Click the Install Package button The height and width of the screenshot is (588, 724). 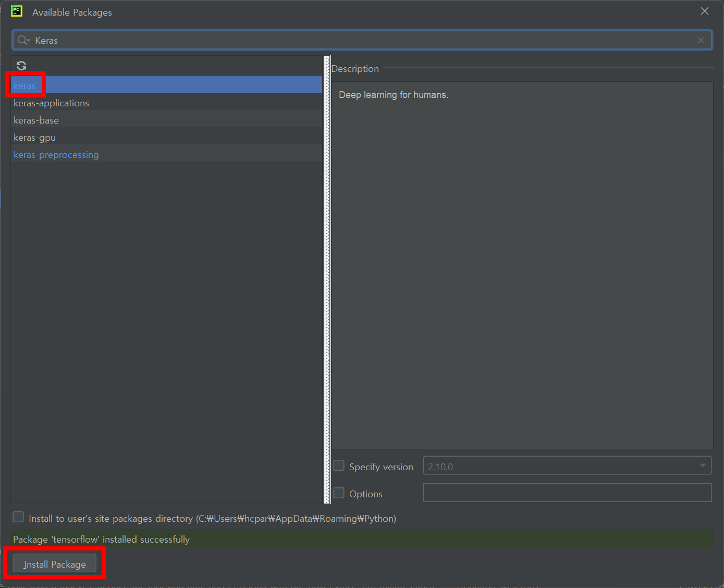tap(55, 564)
